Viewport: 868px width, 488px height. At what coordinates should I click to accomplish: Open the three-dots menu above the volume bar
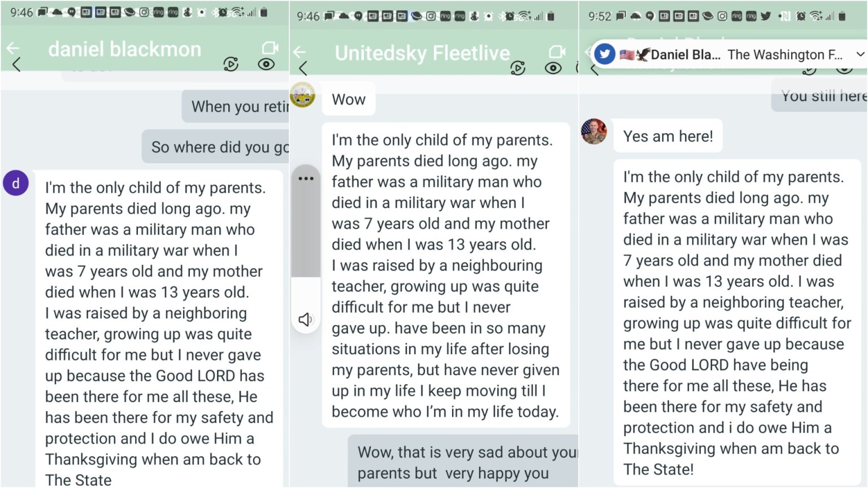pos(306,178)
